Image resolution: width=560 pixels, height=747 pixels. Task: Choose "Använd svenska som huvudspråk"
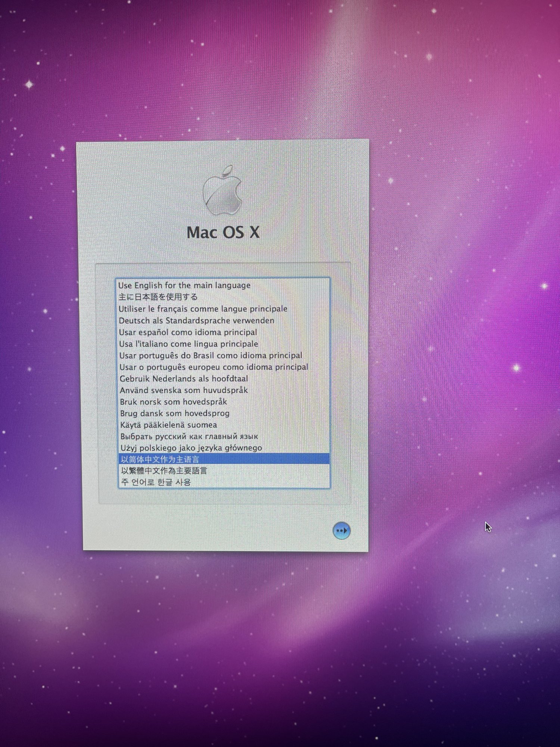(224, 390)
